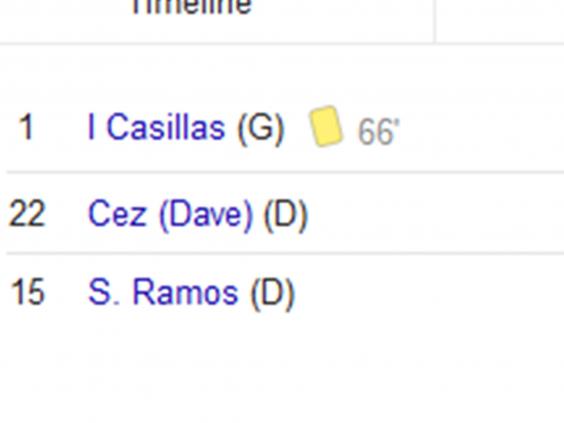Click the name Cez
This screenshot has height=423, width=564.
point(117,214)
